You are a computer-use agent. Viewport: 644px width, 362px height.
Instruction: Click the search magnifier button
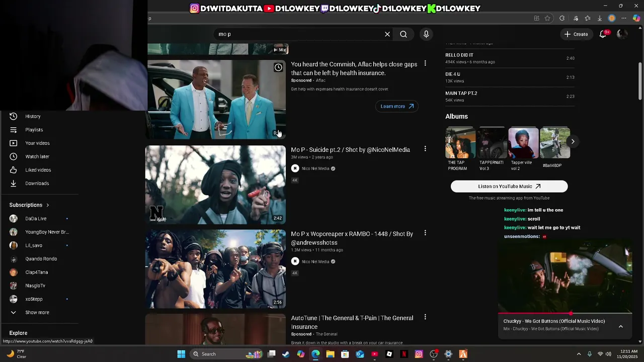click(404, 34)
